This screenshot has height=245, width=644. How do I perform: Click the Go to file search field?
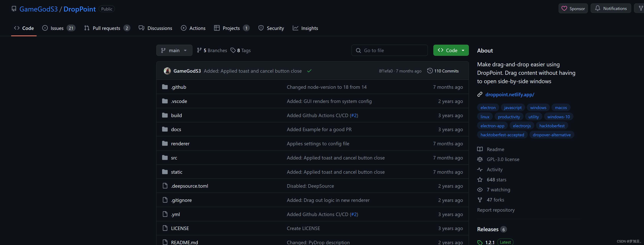pyautogui.click(x=389, y=50)
